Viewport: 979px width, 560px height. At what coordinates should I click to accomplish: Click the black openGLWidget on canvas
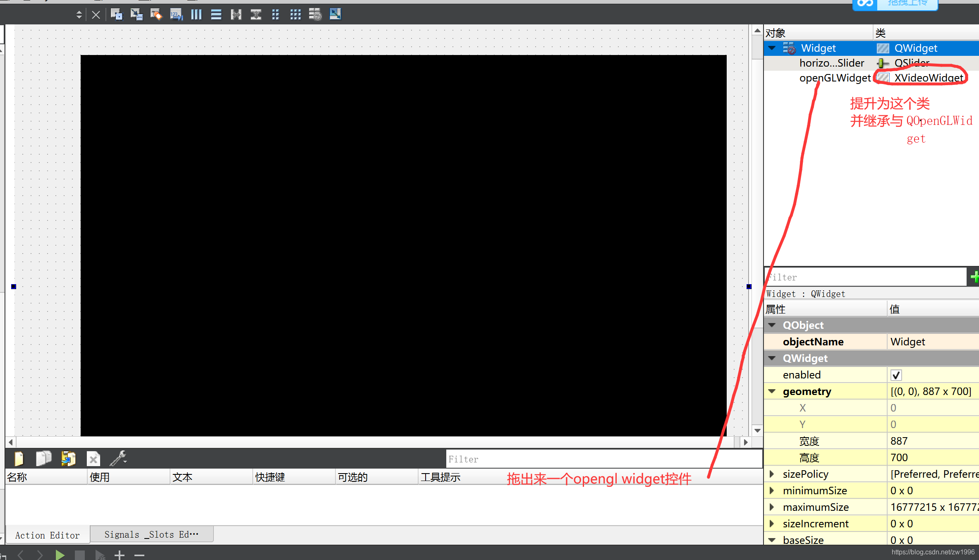point(403,245)
